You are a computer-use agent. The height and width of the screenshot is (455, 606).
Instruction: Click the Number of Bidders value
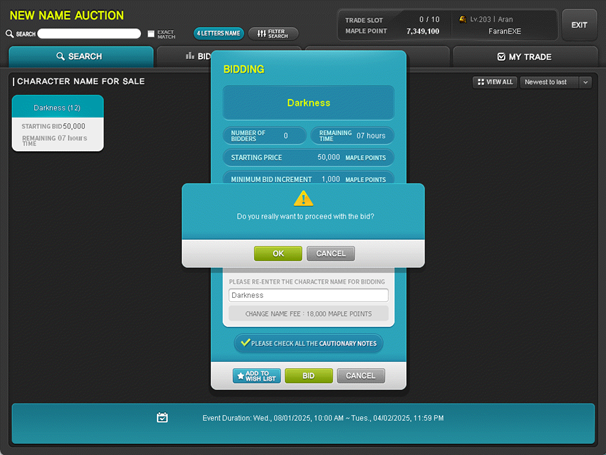[x=286, y=136]
